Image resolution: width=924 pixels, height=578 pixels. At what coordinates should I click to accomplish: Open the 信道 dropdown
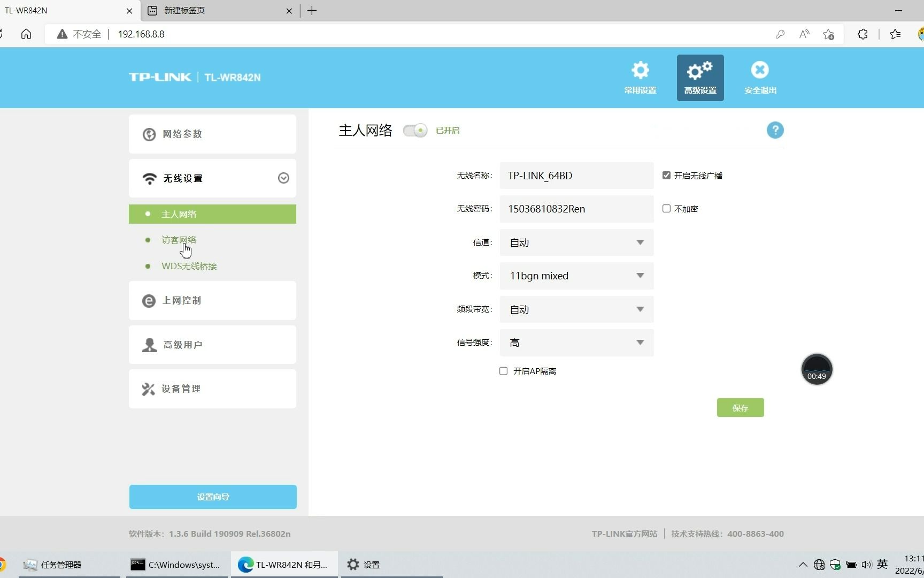(x=576, y=242)
